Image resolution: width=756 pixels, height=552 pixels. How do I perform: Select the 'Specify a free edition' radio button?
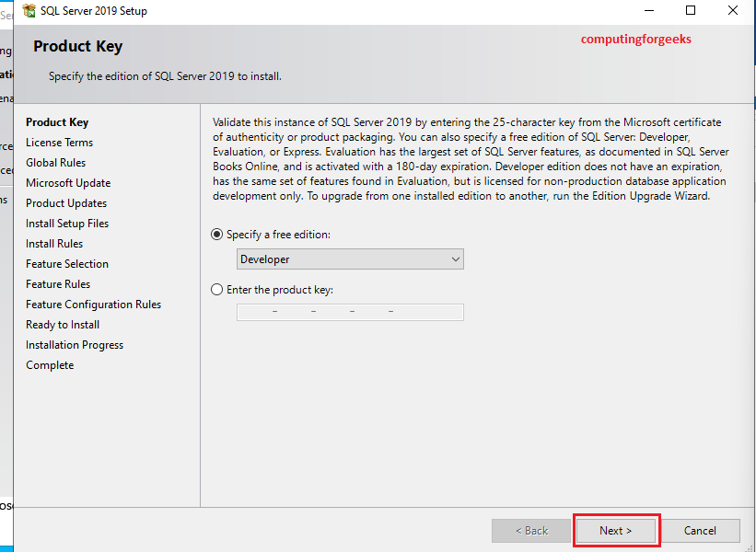tap(216, 234)
